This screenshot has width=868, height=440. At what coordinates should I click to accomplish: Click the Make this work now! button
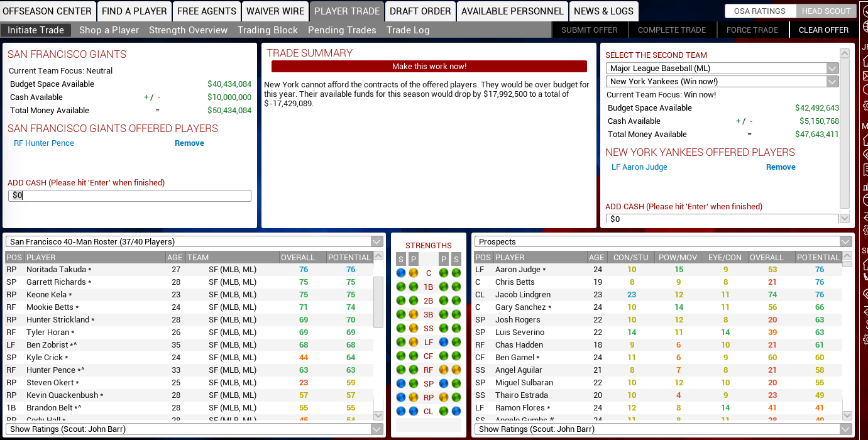click(x=429, y=67)
